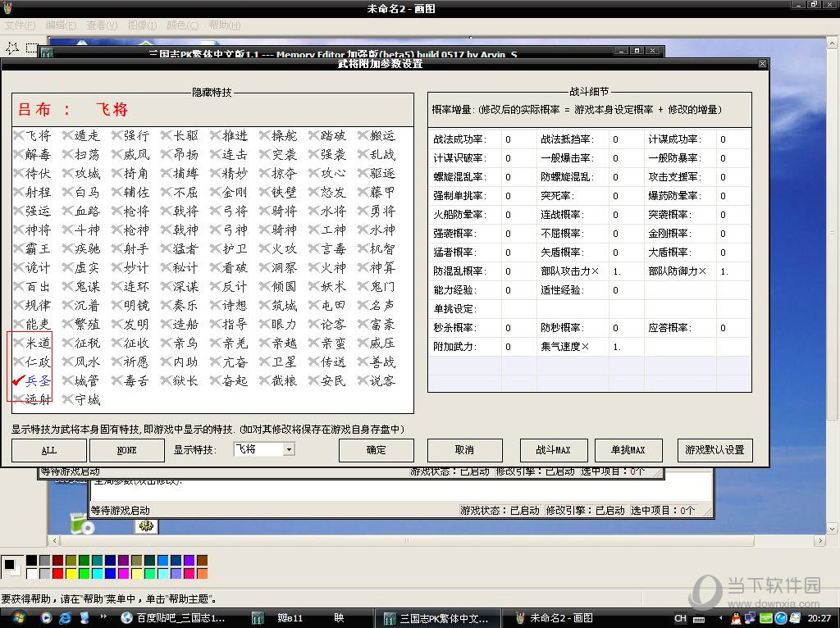Open the Paint window control icon
Image resolution: width=840 pixels, height=628 pixels.
click(8, 8)
